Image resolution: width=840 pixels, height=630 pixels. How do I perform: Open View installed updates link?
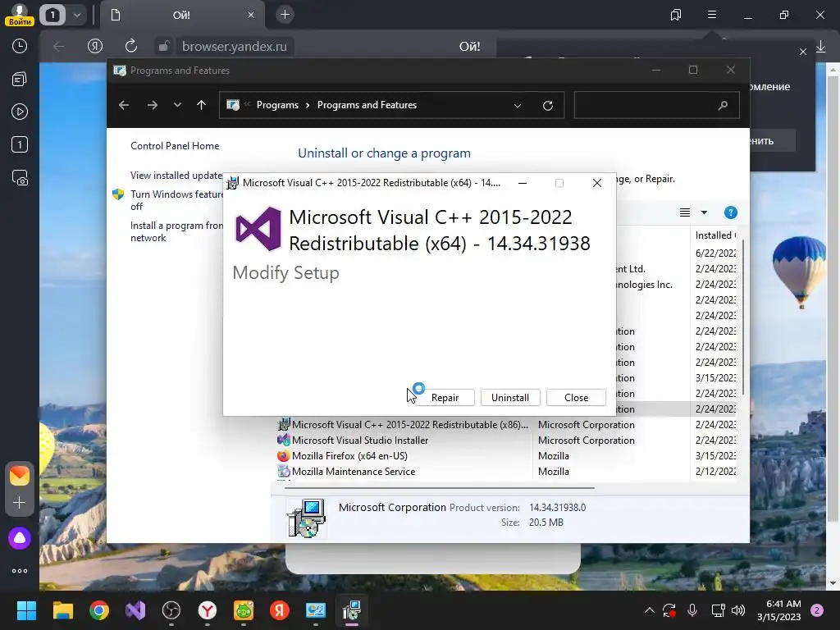tap(176, 176)
